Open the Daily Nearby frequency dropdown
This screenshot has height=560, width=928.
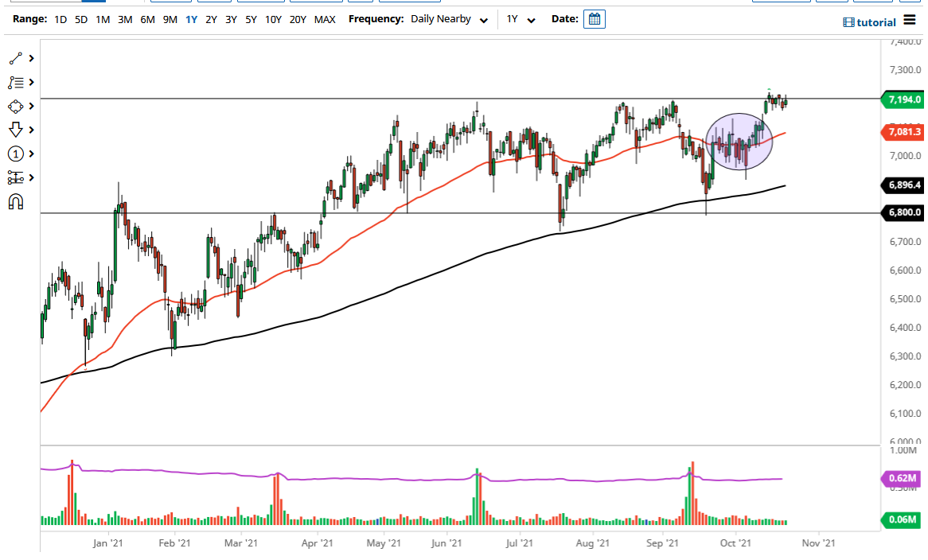coord(450,18)
